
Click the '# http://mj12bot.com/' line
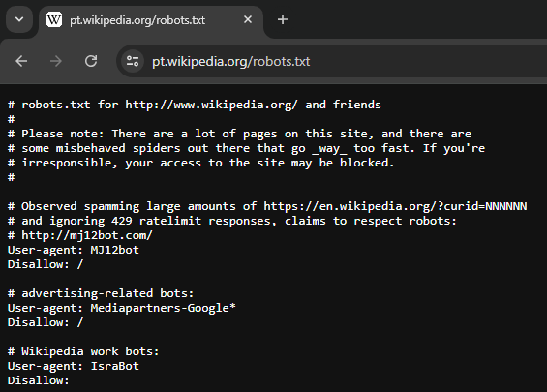pyautogui.click(x=80, y=235)
